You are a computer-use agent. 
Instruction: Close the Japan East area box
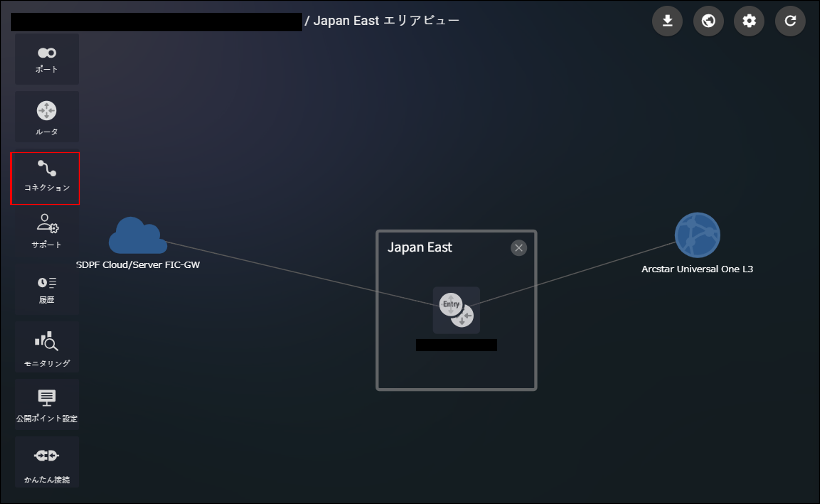519,248
